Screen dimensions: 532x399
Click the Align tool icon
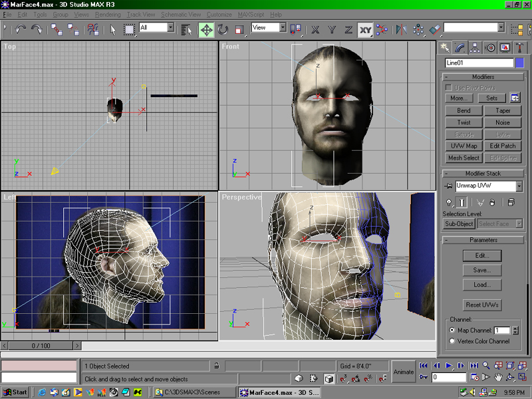[435, 29]
